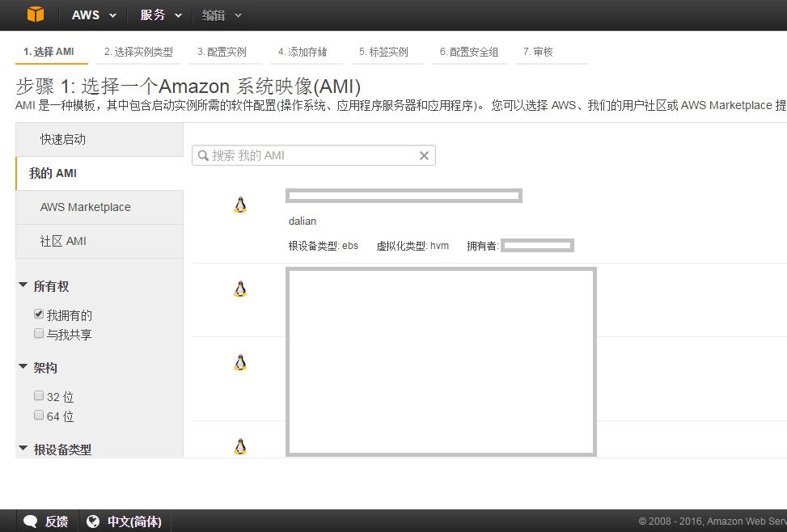This screenshot has height=532, width=787.
Task: Open the AWS dropdown menu
Action: (x=94, y=15)
